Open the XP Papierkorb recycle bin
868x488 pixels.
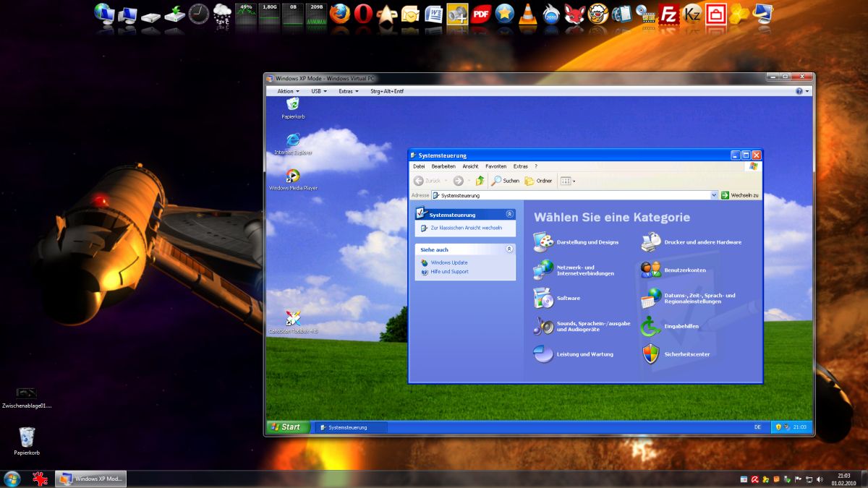pos(293,108)
